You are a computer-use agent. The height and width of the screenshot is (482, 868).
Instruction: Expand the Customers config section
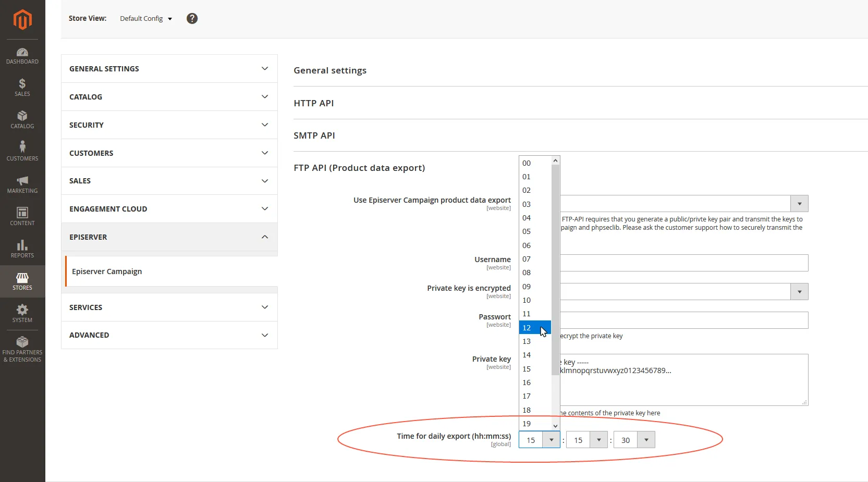pos(169,153)
